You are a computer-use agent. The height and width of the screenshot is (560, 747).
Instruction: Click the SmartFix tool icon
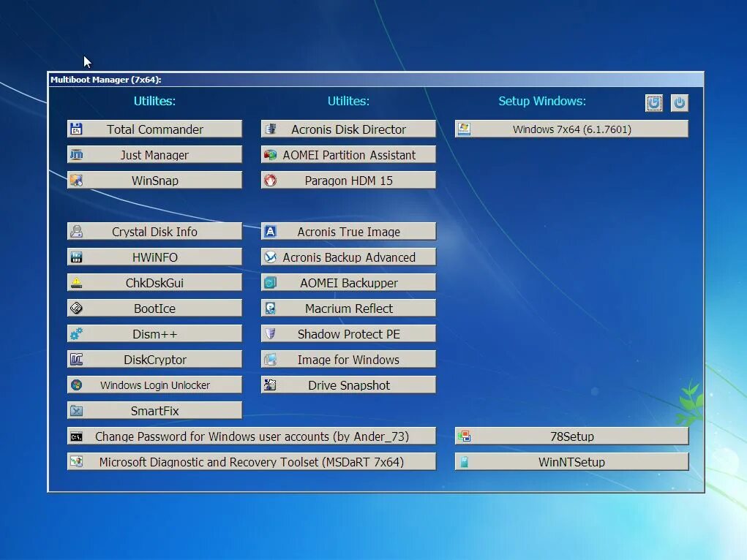pos(76,410)
